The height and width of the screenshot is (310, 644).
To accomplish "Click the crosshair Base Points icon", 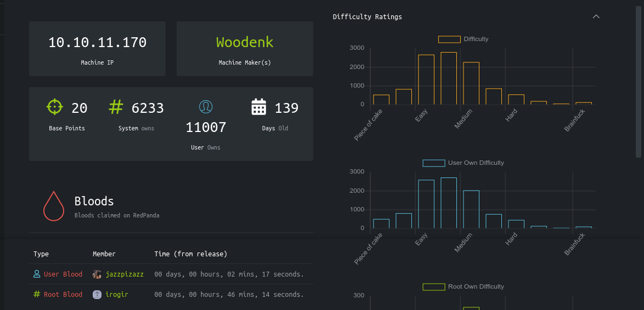I will tap(54, 107).
